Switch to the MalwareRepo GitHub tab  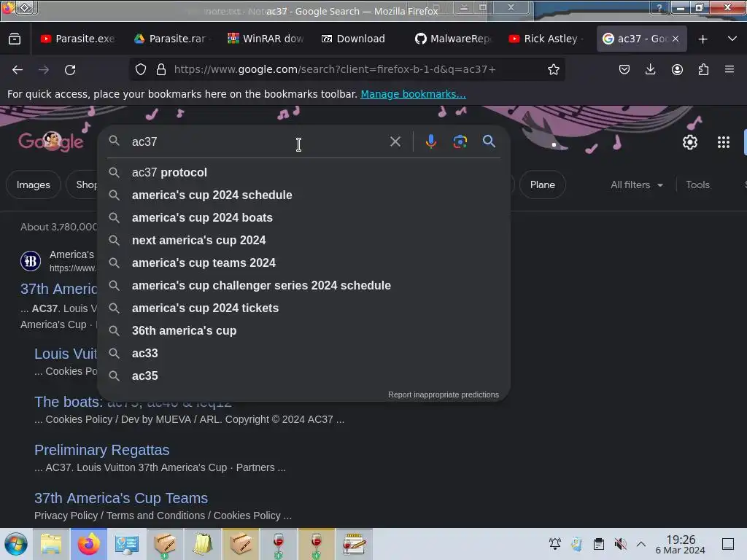(454, 39)
